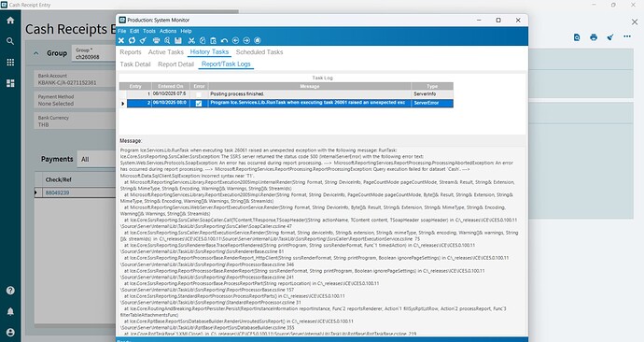Switch to the Active Tasks tab

[166, 52]
